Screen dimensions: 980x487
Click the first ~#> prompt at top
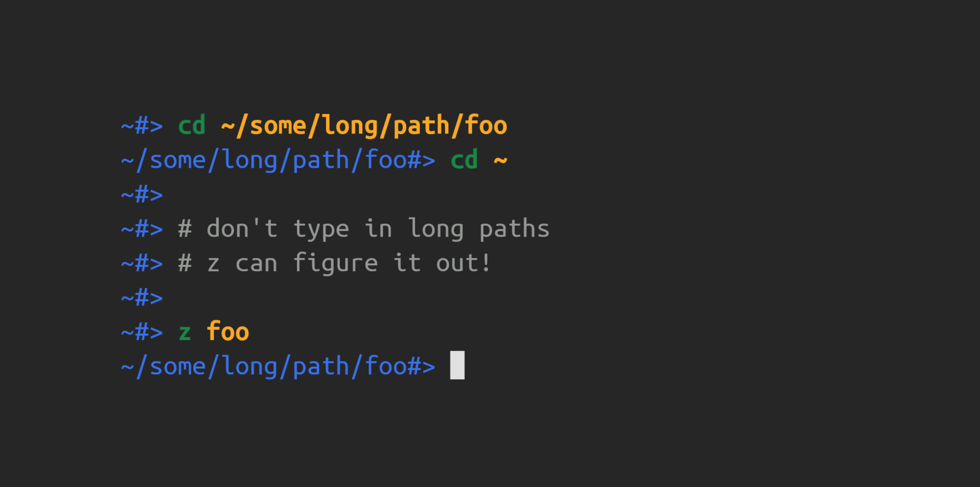point(142,126)
